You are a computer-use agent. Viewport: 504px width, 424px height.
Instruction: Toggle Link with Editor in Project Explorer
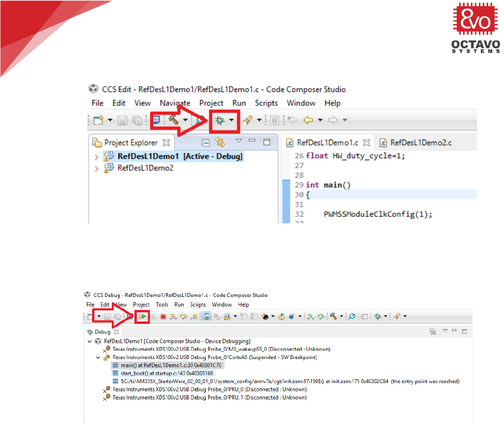coord(220,142)
